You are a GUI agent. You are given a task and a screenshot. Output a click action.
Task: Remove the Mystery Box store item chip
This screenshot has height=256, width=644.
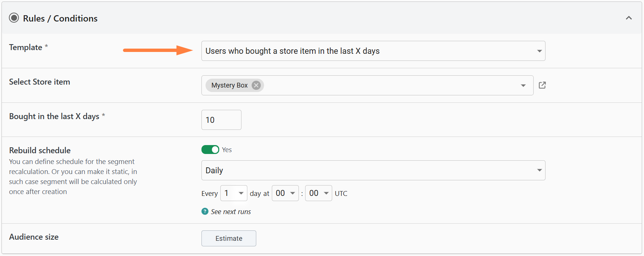tap(256, 85)
